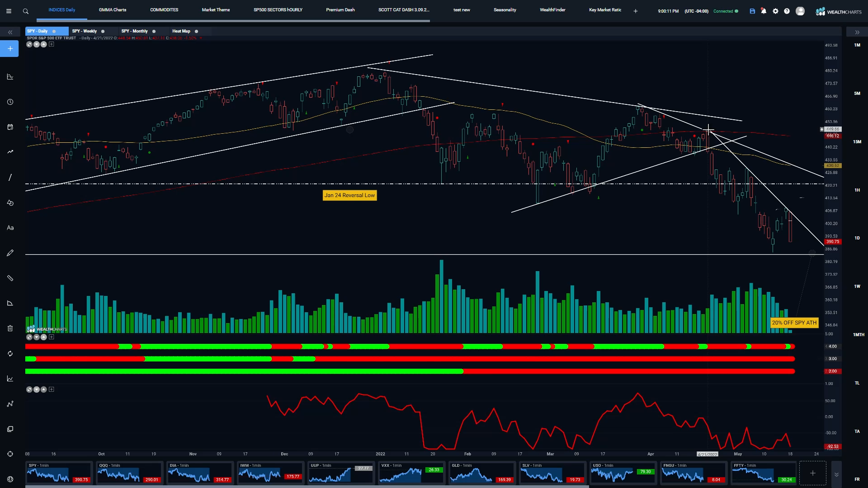868x488 pixels.
Task: Click the trash delete drawings icon
Action: 10,328
